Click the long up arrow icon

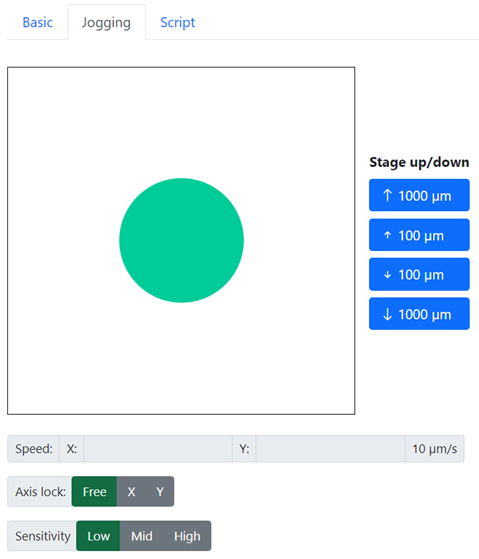tap(387, 195)
